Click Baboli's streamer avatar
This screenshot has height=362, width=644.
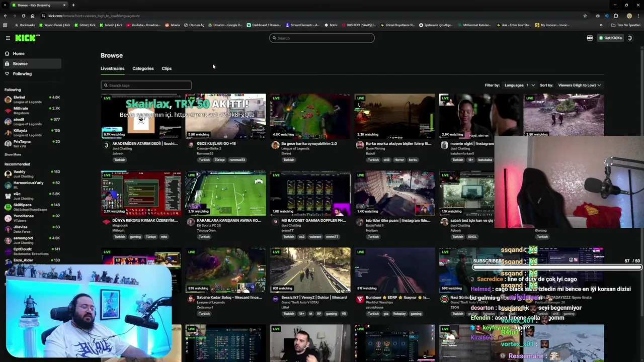point(360,145)
